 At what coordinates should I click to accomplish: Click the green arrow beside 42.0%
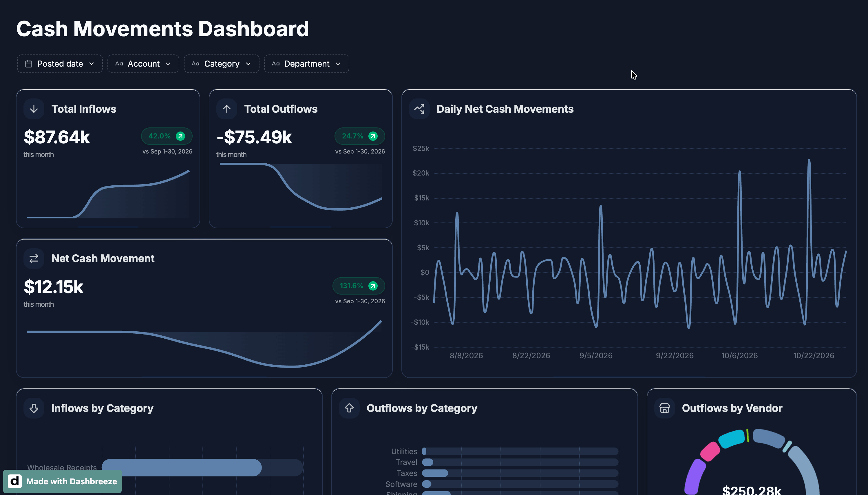pos(180,136)
